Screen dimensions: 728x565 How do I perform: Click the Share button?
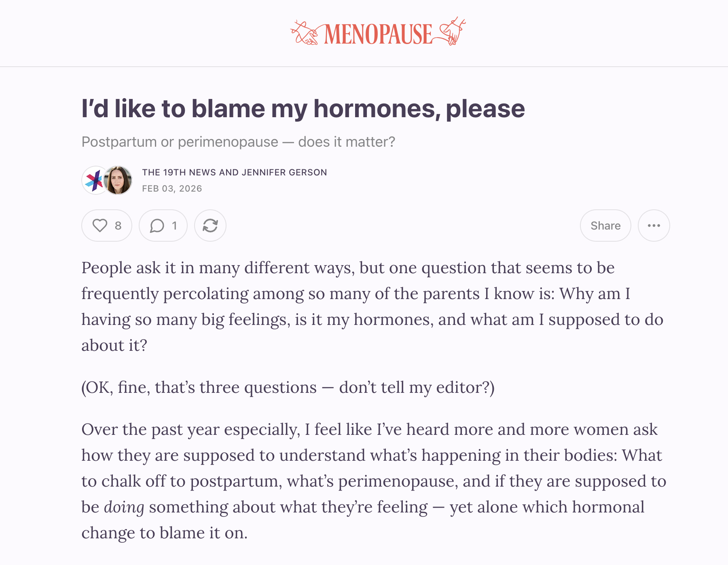click(x=605, y=226)
